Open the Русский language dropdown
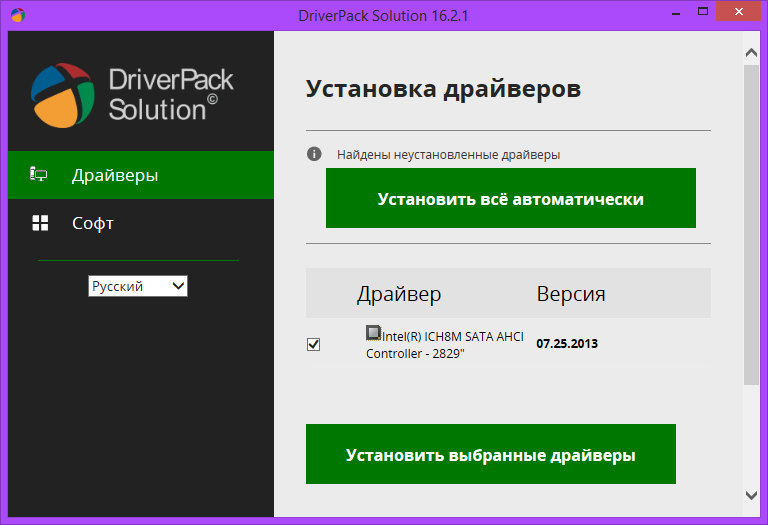This screenshot has width=768, height=525. point(138,286)
